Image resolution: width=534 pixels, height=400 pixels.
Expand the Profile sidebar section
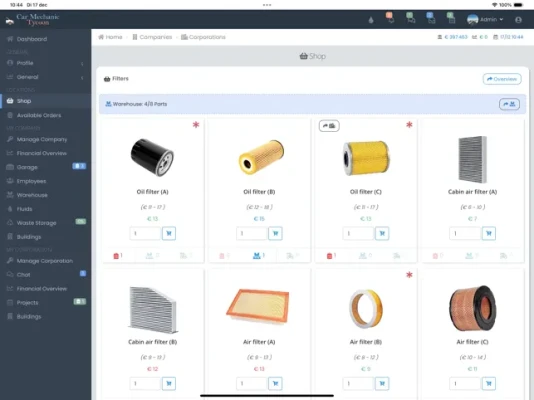coord(46,63)
